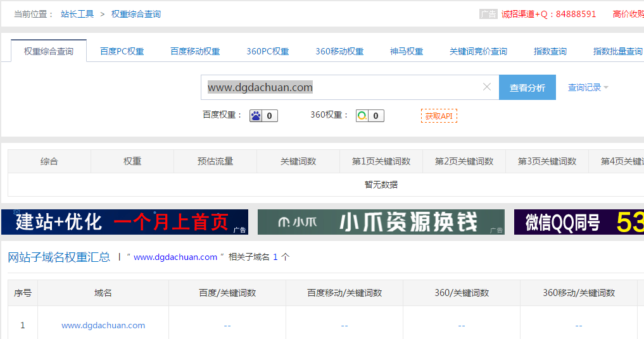
Task: Click the 暂无数据 empty table message
Action: [x=381, y=185]
